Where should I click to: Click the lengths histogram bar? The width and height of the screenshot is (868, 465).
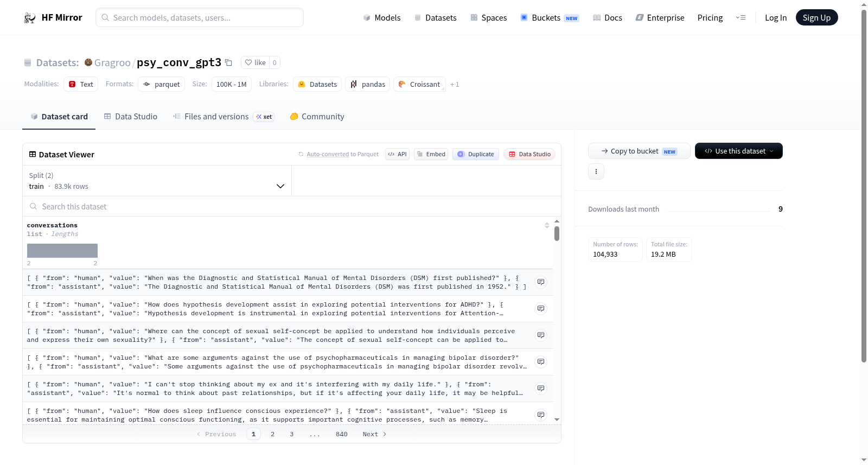point(62,251)
